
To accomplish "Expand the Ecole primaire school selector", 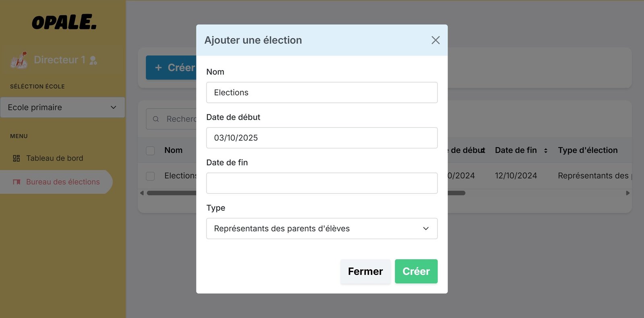I will [62, 108].
